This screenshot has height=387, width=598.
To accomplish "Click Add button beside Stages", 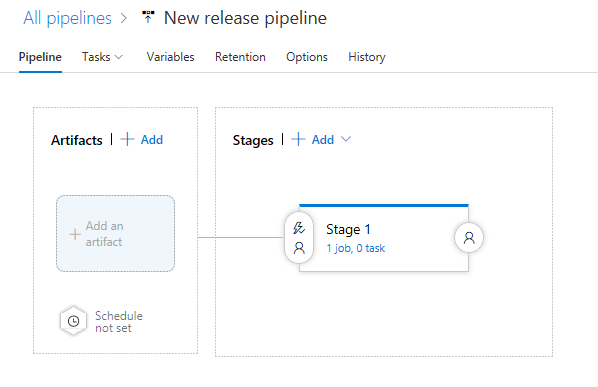I will tap(323, 140).
